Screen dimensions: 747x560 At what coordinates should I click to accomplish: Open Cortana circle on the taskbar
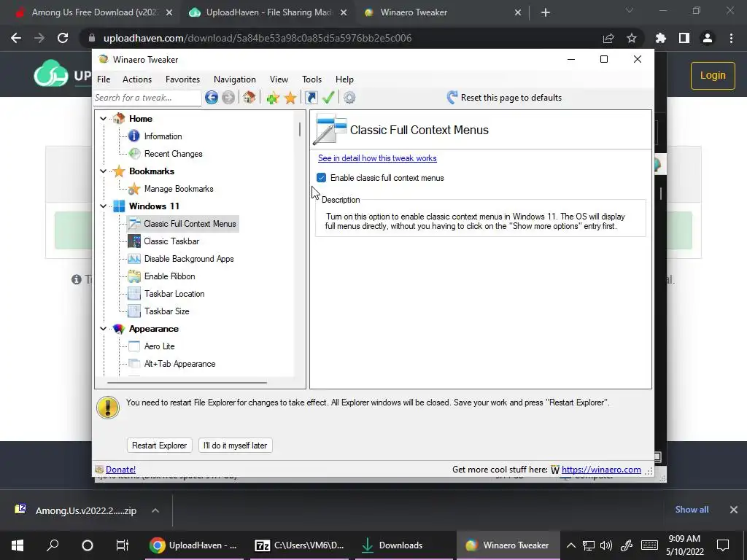pyautogui.click(x=88, y=545)
